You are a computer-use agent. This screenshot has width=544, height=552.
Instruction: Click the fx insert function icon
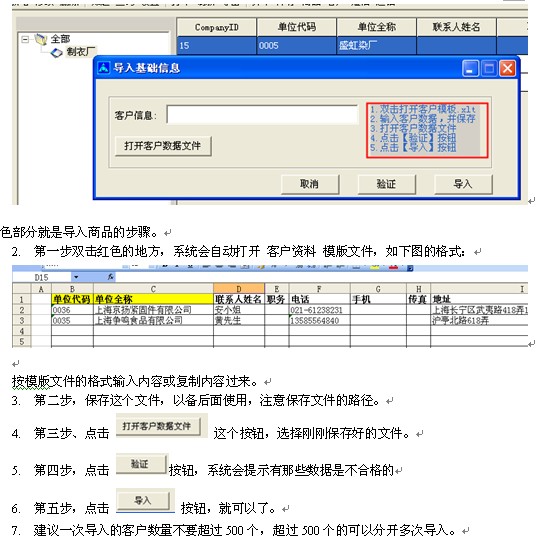coord(111,277)
